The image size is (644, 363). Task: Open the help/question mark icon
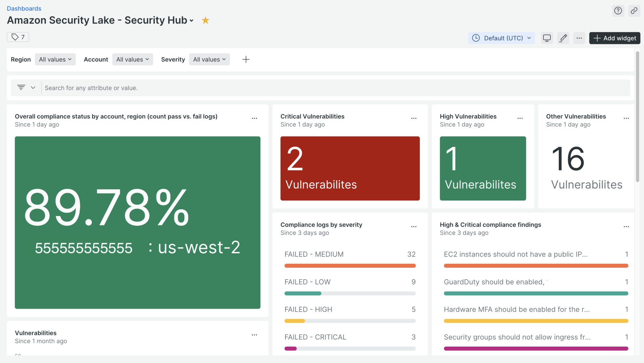(618, 11)
